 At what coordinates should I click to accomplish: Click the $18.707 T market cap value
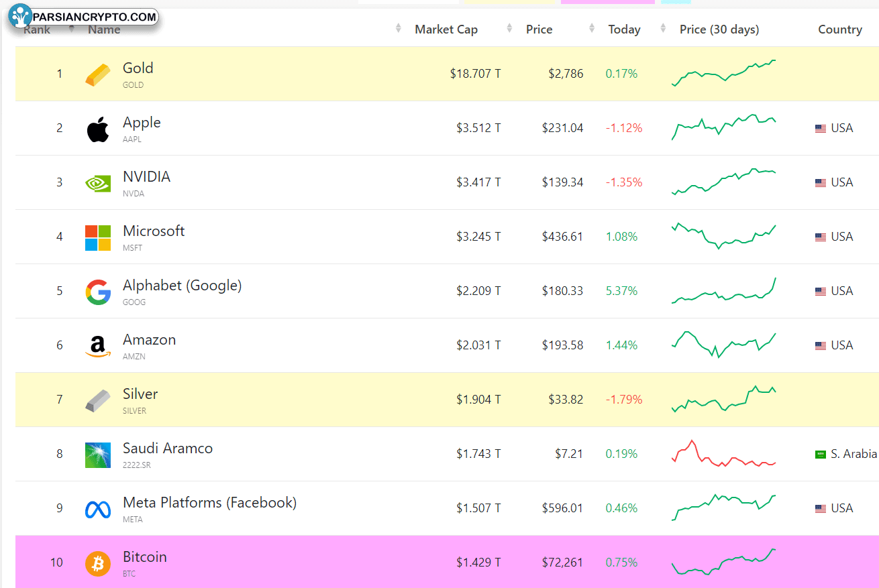[475, 74]
